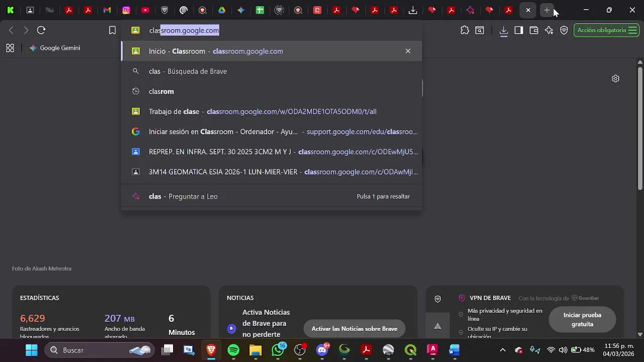The width and height of the screenshot is (644, 362).
Task: Open WhatsApp from the taskbar
Action: tap(278, 350)
